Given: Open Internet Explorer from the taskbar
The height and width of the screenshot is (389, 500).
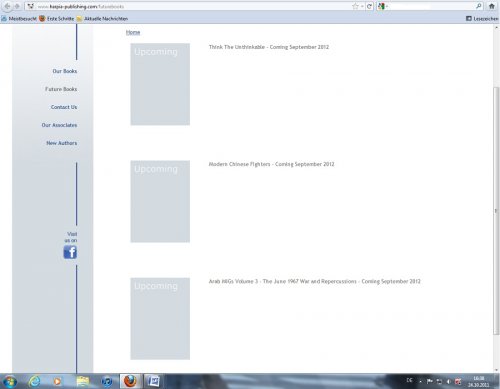Looking at the screenshot, I should (34, 381).
